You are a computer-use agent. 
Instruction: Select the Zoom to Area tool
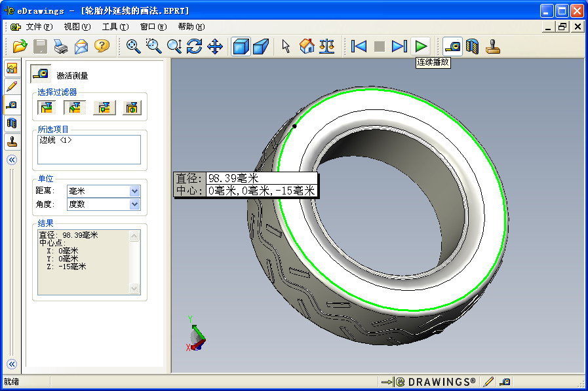(154, 47)
